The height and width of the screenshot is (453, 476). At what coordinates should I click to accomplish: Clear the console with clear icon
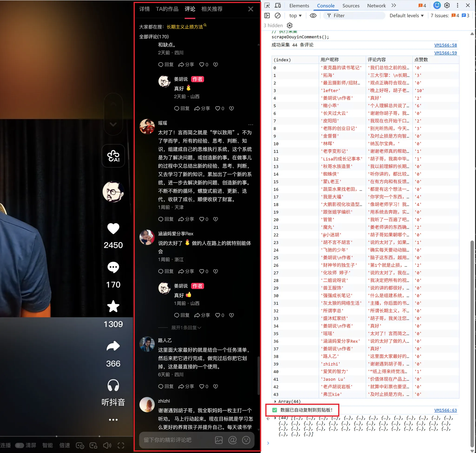278,16
